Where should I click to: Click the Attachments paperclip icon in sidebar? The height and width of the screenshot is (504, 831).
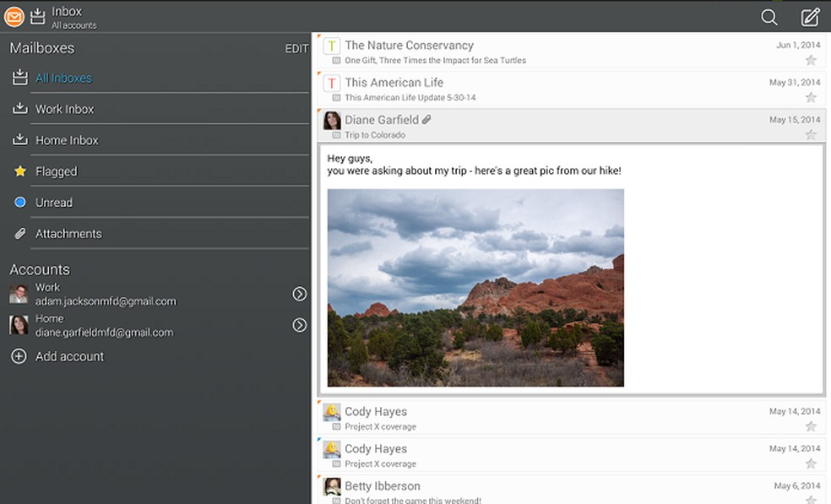20,233
